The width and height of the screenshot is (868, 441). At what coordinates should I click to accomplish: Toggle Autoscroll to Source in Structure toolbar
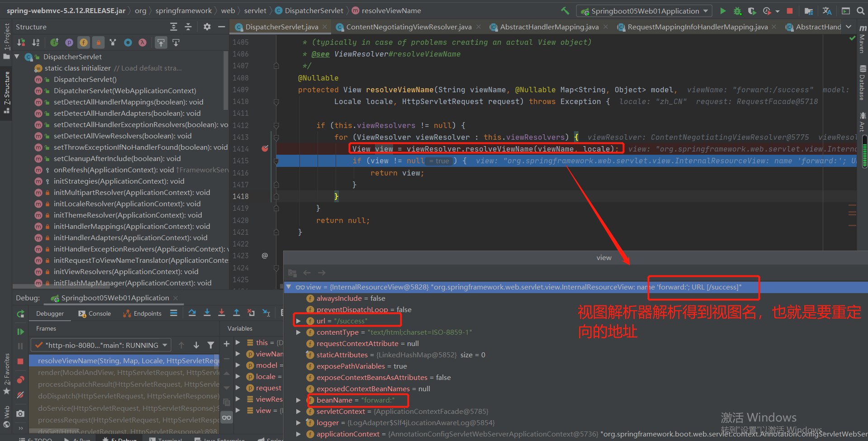(x=161, y=43)
